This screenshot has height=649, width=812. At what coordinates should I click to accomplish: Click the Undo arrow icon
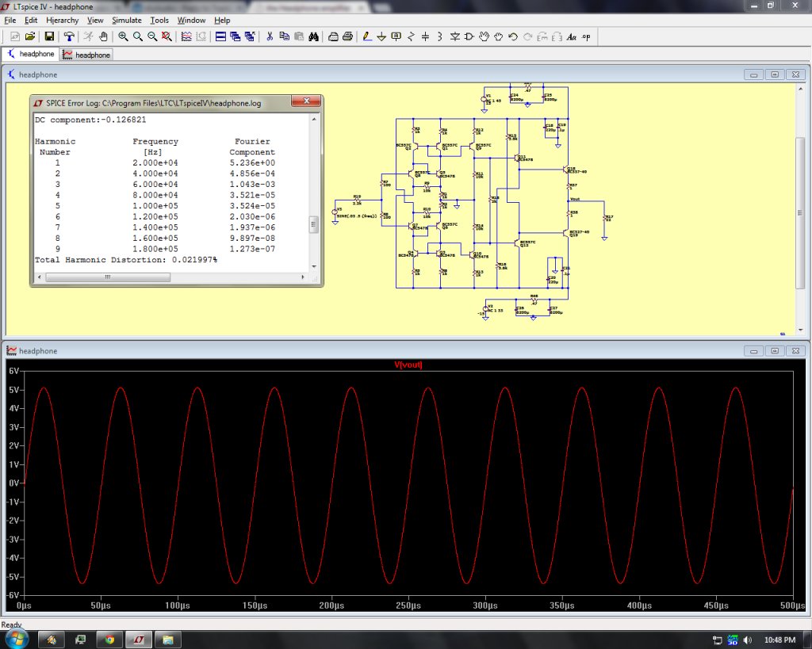pyautogui.click(x=513, y=36)
